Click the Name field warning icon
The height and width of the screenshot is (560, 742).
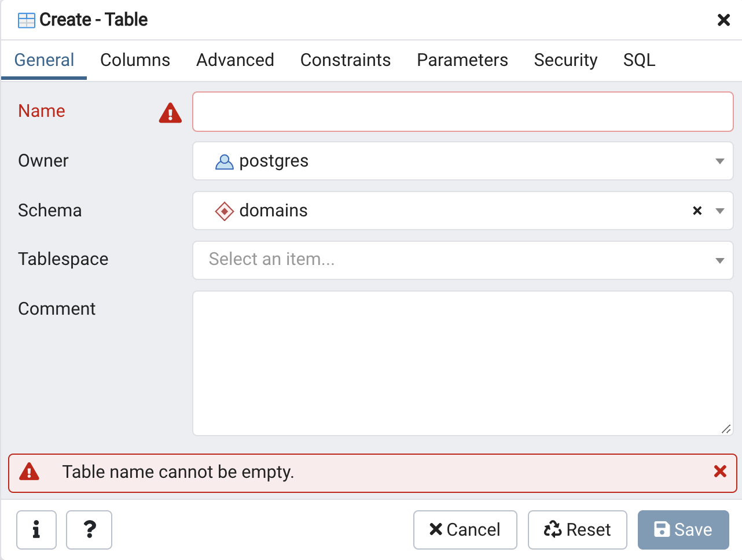170,113
